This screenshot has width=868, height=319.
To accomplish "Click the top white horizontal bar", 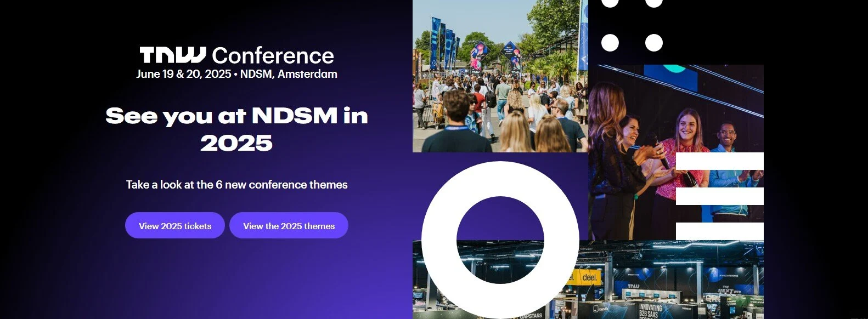I will [x=719, y=161].
